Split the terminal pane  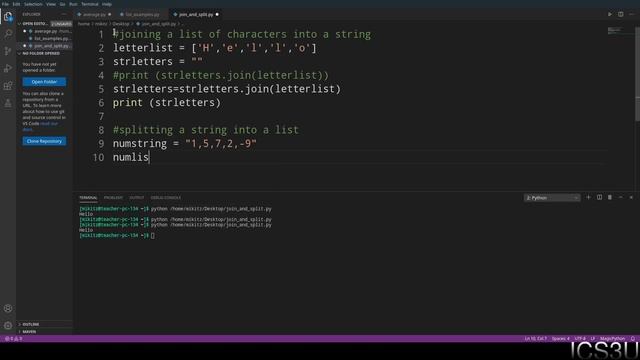[x=599, y=198]
